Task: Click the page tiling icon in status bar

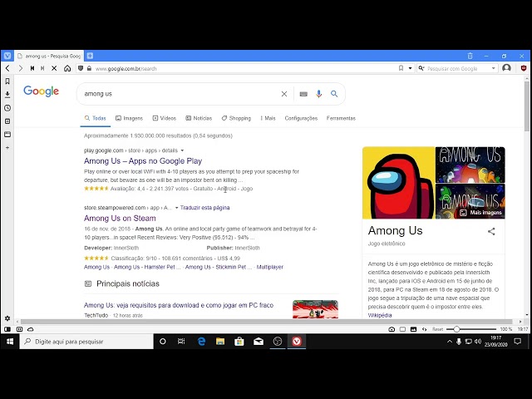Action: click(402, 329)
